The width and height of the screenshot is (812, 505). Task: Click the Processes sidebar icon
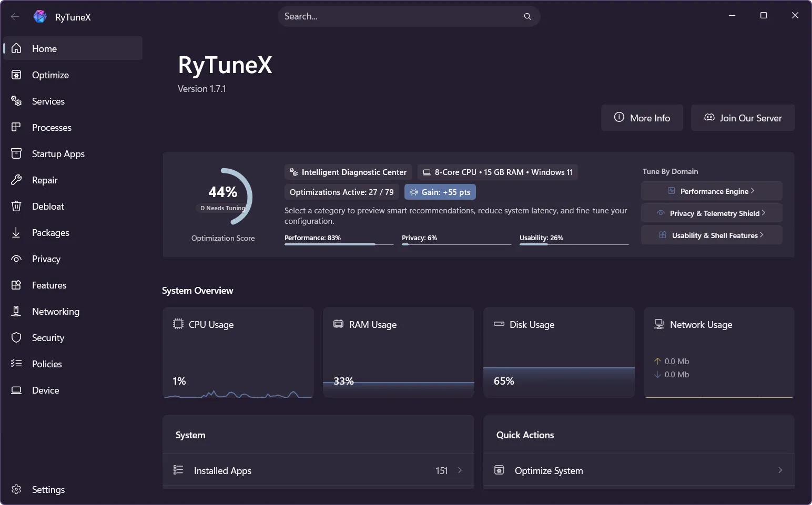coord(16,127)
